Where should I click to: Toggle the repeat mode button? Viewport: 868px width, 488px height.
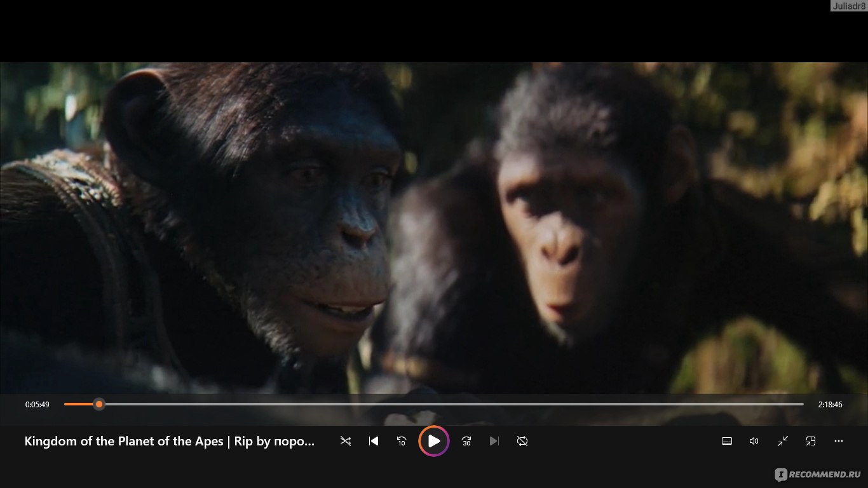(522, 441)
